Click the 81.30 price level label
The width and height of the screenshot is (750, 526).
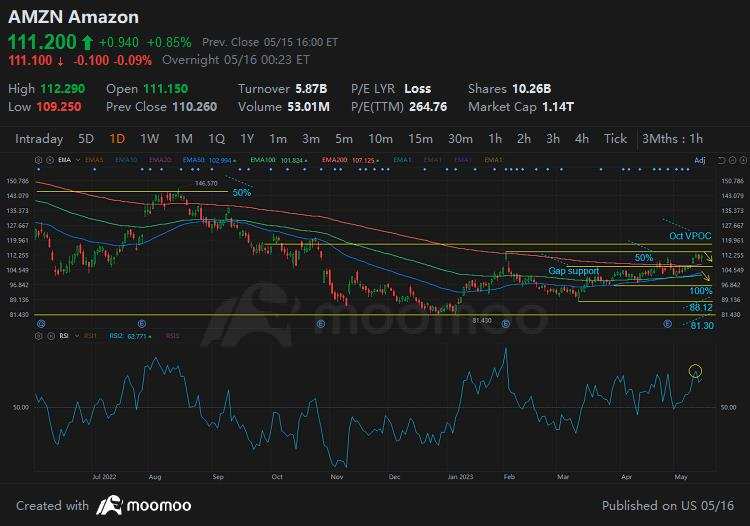click(702, 326)
